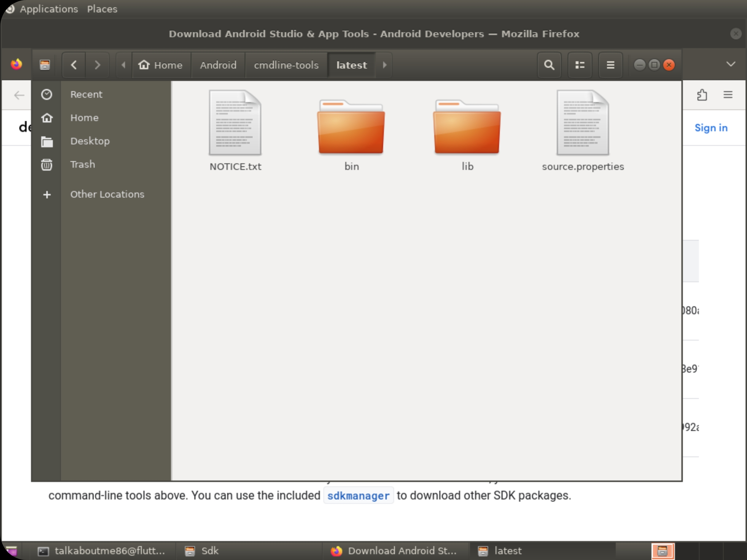
Task: Click the search magnifier icon in file manager
Action: coord(549,65)
